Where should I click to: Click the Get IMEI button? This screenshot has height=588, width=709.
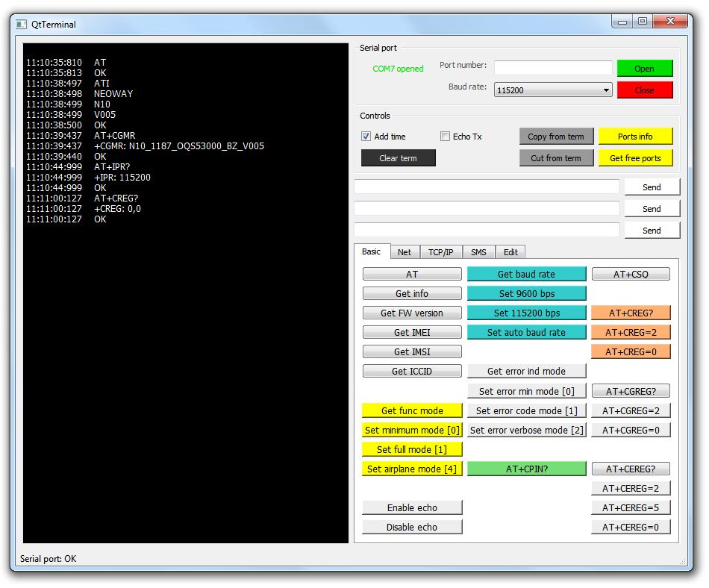click(413, 333)
